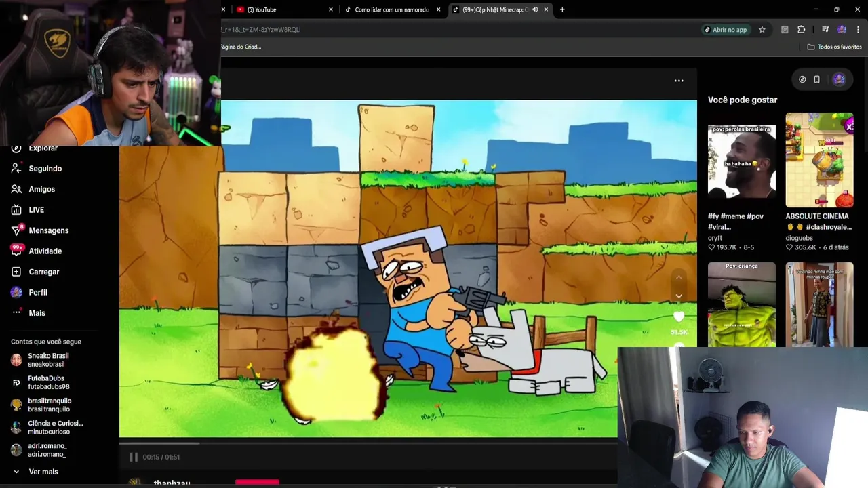The height and width of the screenshot is (488, 868).
Task: Click the Você pode gostar heading
Action: pos(743,100)
